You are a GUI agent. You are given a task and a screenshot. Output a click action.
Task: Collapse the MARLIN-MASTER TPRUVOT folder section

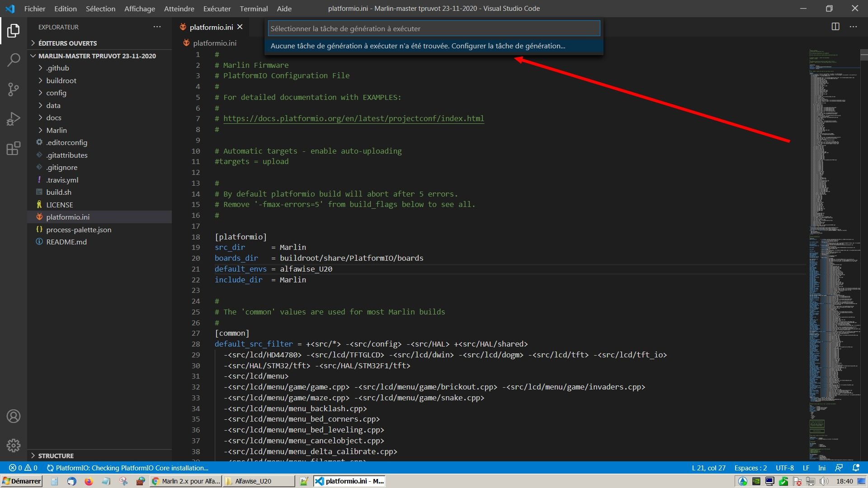click(99, 56)
